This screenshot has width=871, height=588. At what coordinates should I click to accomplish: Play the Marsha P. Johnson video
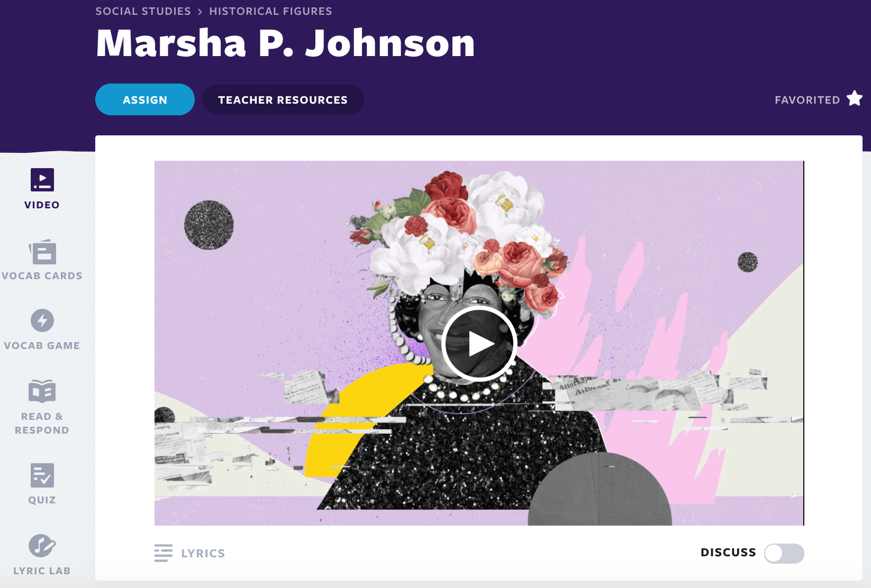[x=479, y=344]
